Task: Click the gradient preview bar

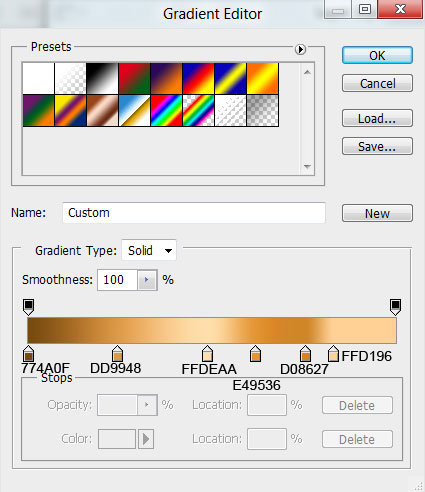Action: point(212,330)
